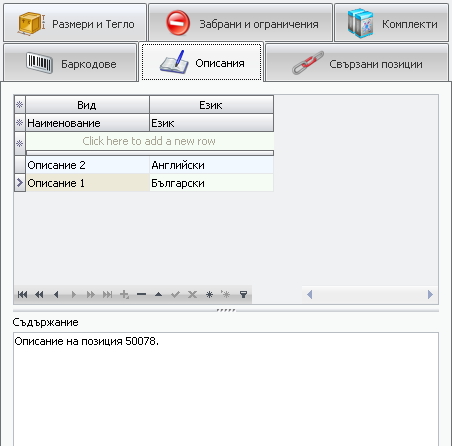Viewport: 452px width, 446px height.
Task: Open the filter funnel in navigator
Action: (x=243, y=294)
